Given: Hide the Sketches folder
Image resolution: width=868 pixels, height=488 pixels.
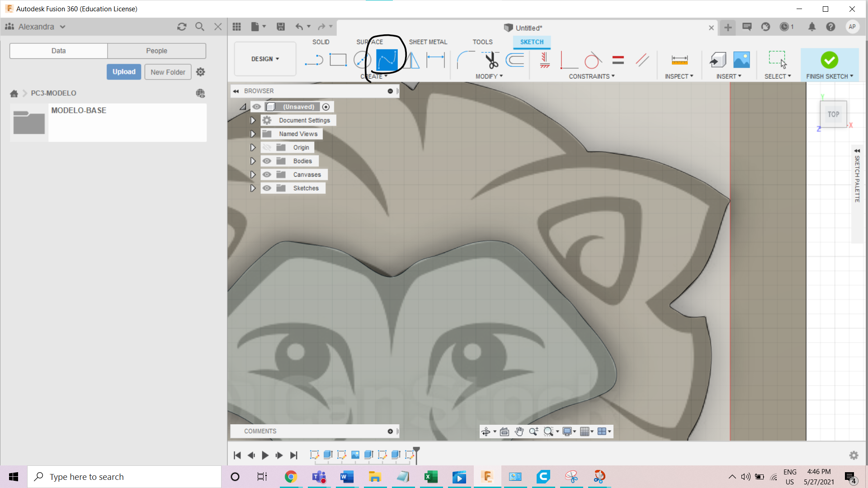Looking at the screenshot, I should (x=267, y=188).
